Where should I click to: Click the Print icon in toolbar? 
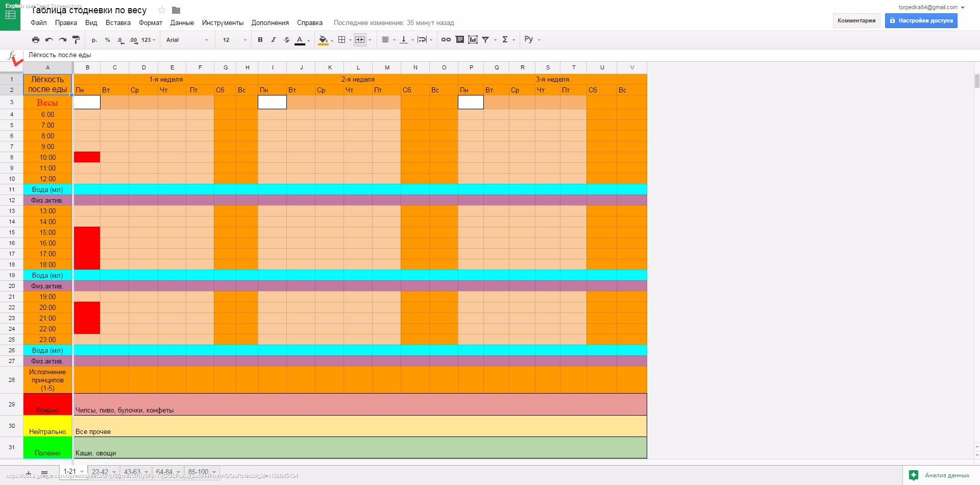point(35,40)
